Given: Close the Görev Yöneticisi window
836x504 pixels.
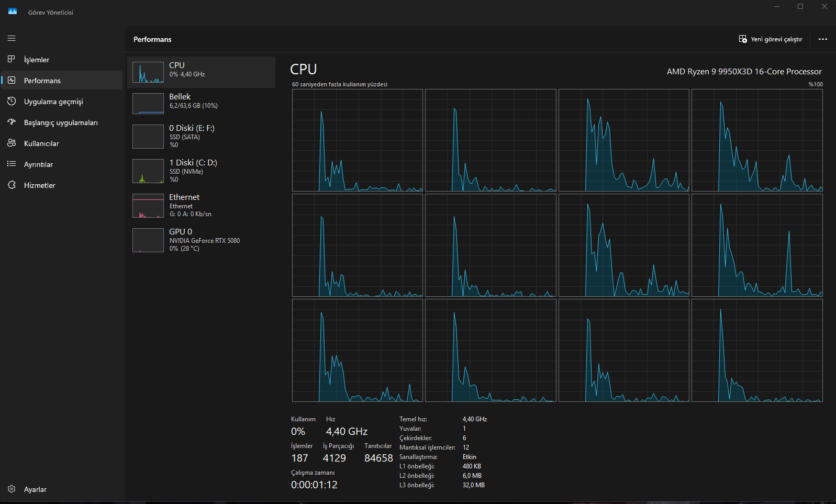Looking at the screenshot, I should tap(824, 7).
